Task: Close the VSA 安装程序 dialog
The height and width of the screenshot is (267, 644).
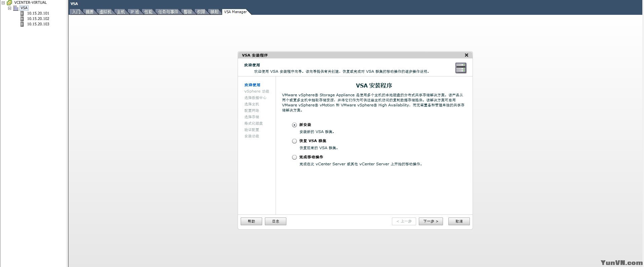Action: [x=467, y=55]
